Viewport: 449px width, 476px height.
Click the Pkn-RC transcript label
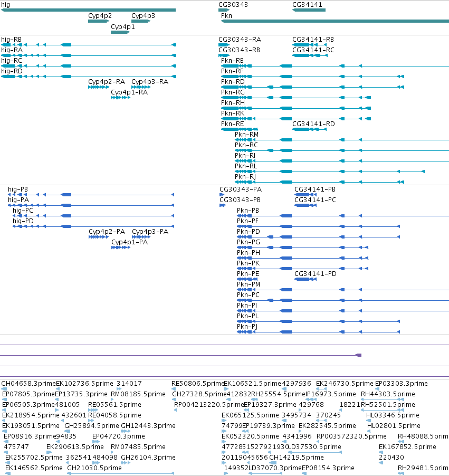click(x=246, y=145)
